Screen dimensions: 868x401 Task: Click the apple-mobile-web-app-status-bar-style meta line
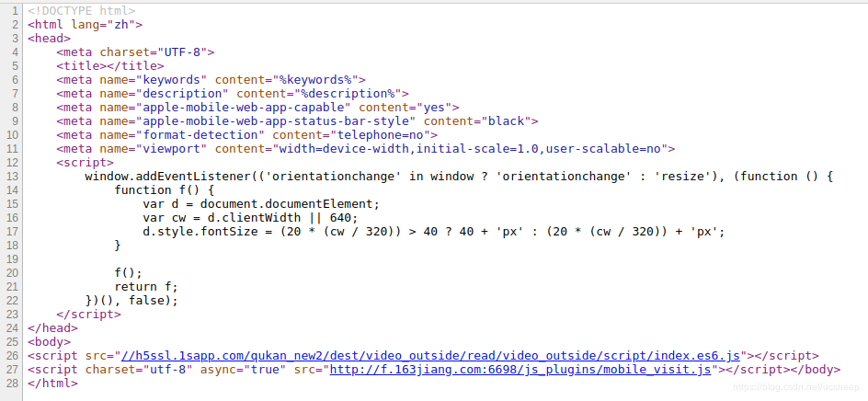(x=297, y=120)
